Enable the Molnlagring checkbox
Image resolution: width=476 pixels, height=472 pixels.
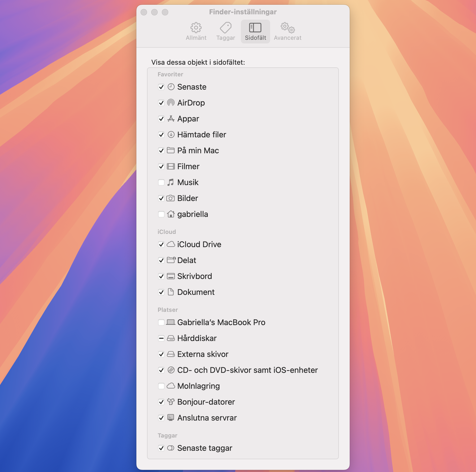[x=161, y=386]
